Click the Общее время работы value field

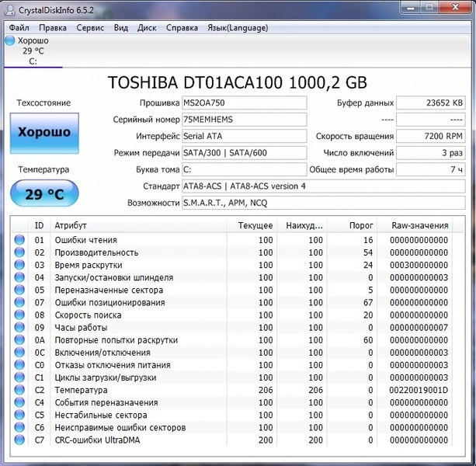click(x=431, y=170)
